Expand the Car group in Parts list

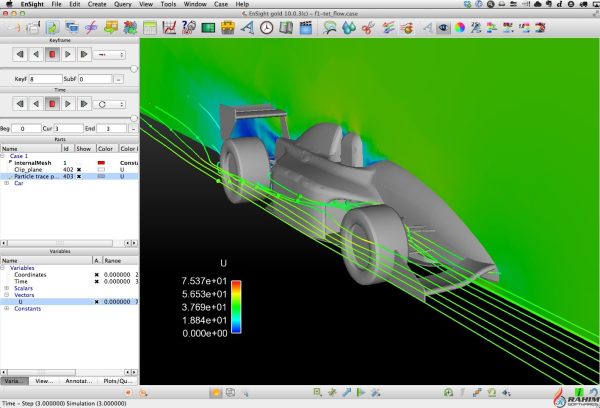(x=7, y=184)
